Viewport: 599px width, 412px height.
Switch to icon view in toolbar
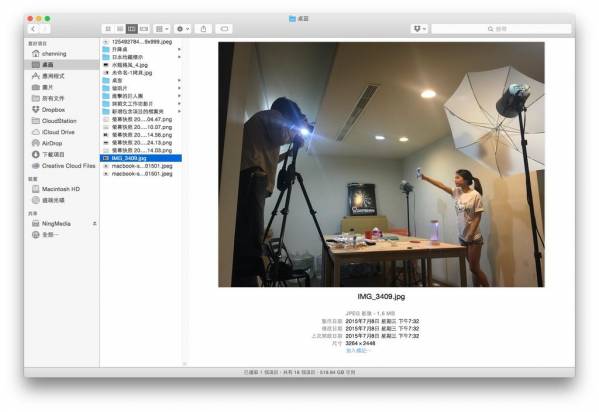[x=108, y=29]
